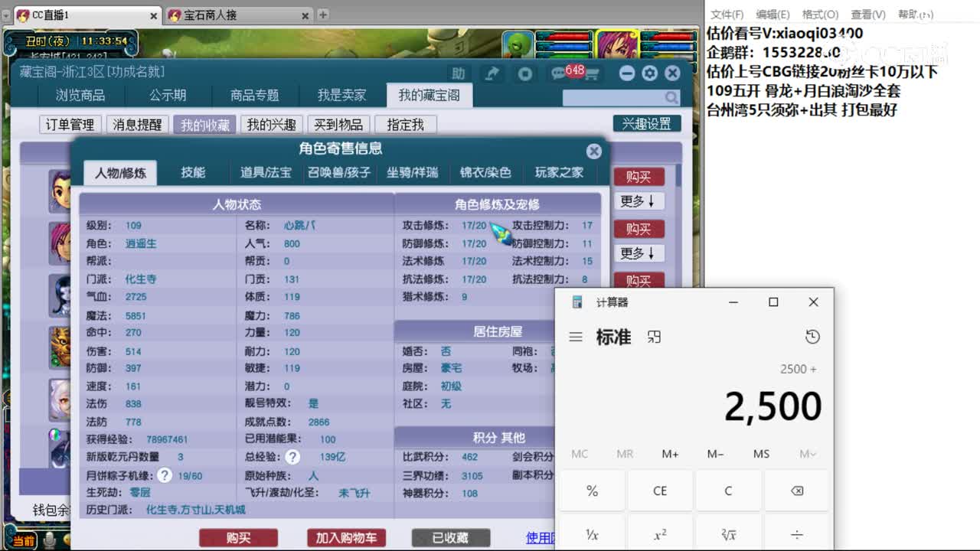
Task: Click the magnifier search icon
Action: click(670, 98)
